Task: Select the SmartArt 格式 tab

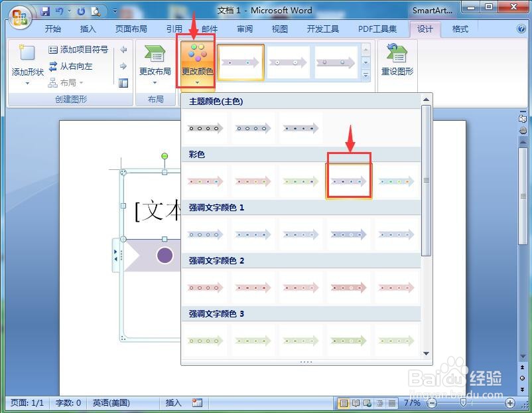Action: click(x=460, y=29)
